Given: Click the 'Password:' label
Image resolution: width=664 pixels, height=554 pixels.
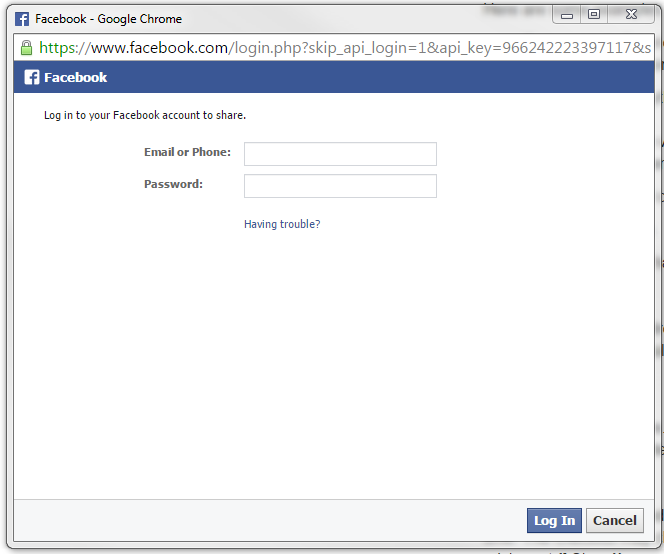Looking at the screenshot, I should point(173,184).
